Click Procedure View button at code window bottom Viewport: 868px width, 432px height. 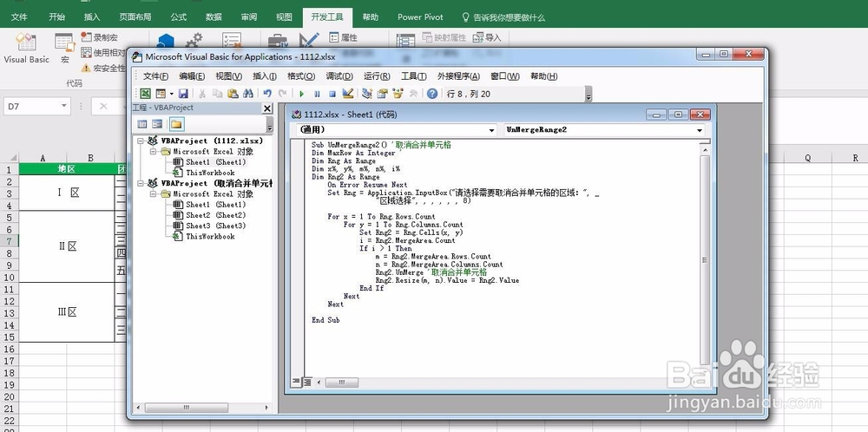(x=296, y=382)
